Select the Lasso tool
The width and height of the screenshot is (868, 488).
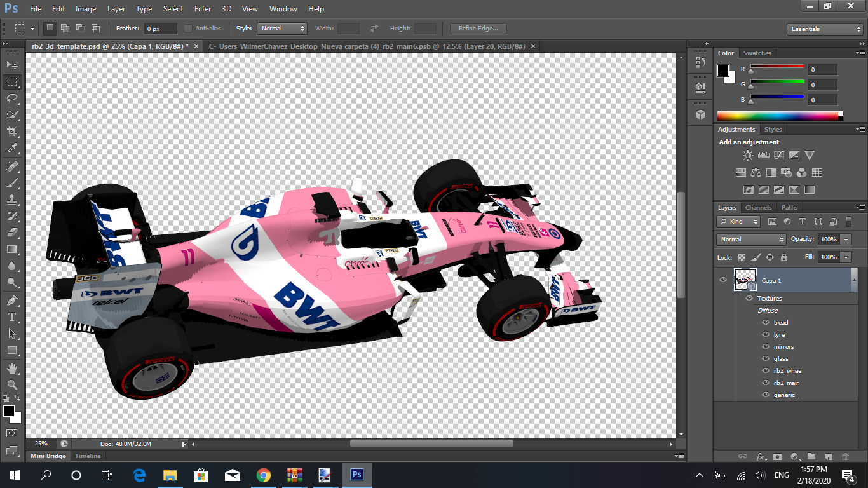(x=12, y=98)
